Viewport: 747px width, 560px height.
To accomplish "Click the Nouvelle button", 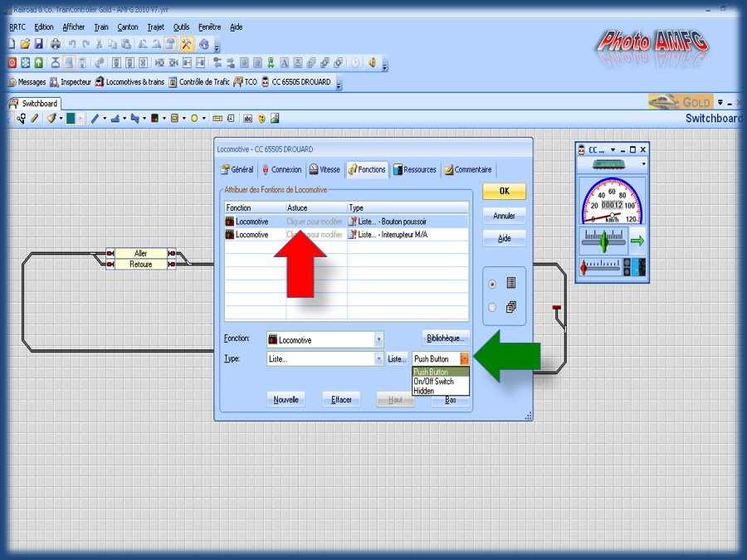I will pos(286,400).
